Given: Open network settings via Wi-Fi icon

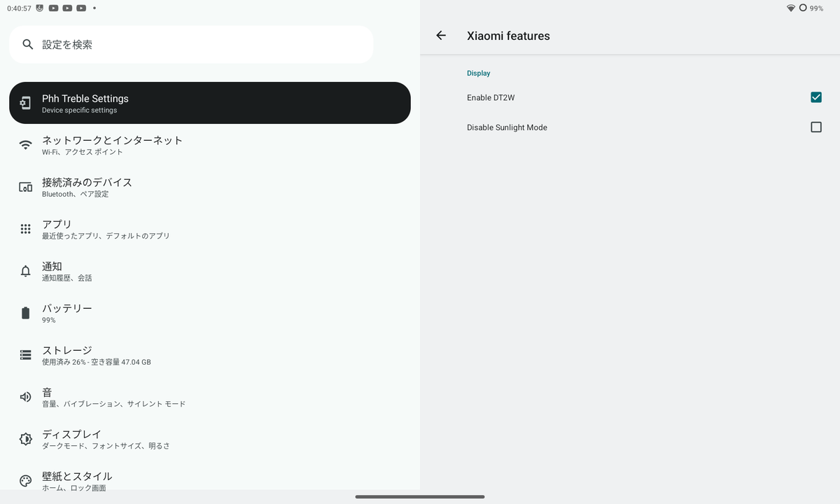Looking at the screenshot, I should click(26, 145).
